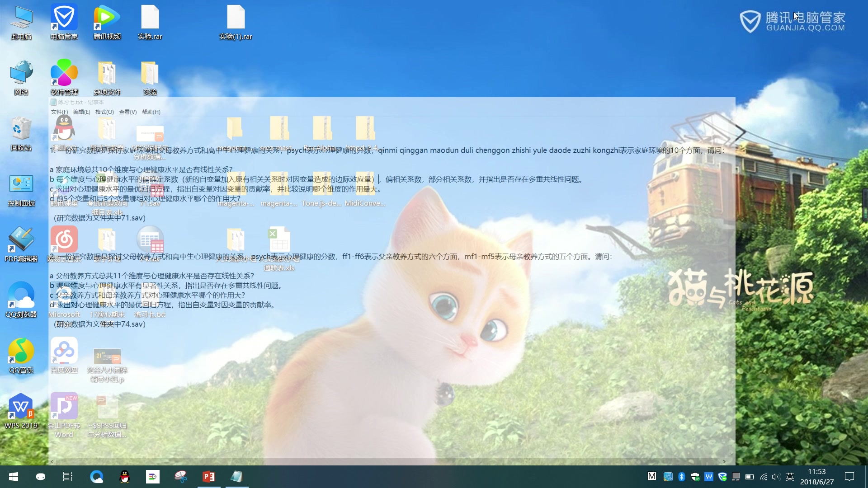868x488 pixels.
Task: Click the line starting 'd 前5个变量和后5个变量'
Action: (145, 198)
